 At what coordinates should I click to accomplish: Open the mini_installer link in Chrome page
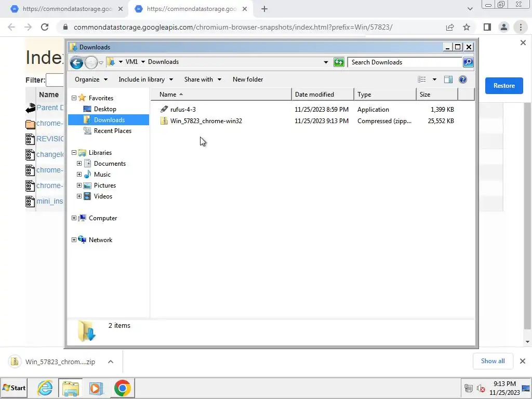[49, 201]
